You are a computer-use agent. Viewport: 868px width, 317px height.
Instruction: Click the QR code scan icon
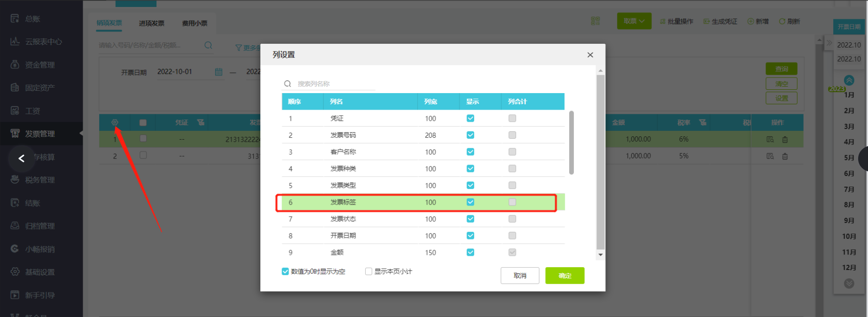(x=595, y=21)
